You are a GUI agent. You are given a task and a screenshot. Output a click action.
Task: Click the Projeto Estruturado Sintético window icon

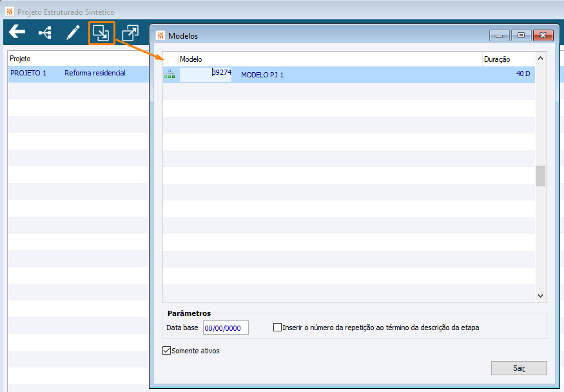point(10,12)
